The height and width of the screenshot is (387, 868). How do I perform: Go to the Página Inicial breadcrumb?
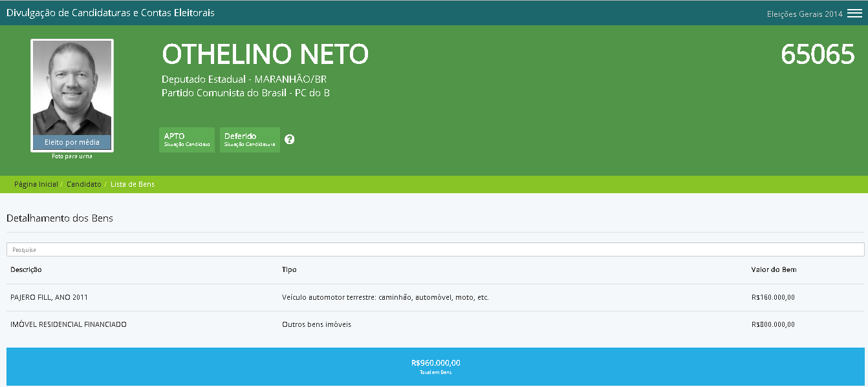(x=36, y=184)
